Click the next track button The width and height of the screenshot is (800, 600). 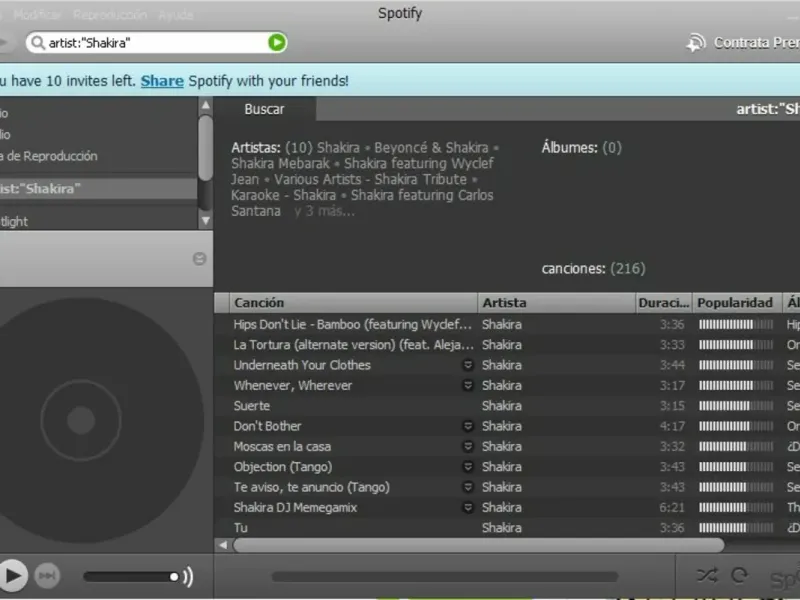pyautogui.click(x=47, y=576)
